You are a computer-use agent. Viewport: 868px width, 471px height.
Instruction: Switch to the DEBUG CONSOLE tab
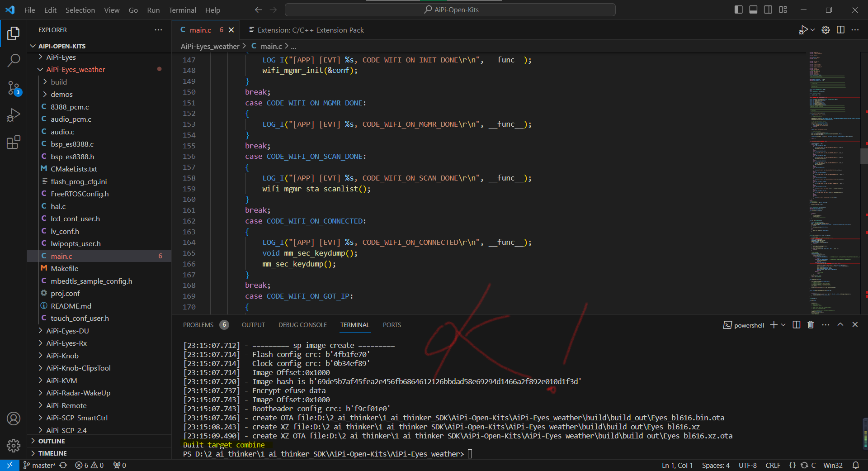[302, 325]
